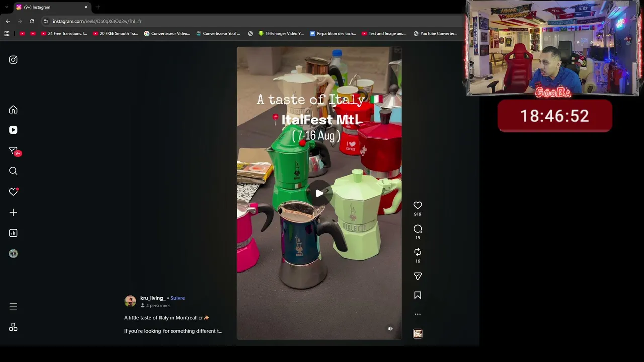Toggle the reel's sound
Image resolution: width=644 pixels, height=362 pixels.
[x=390, y=329]
